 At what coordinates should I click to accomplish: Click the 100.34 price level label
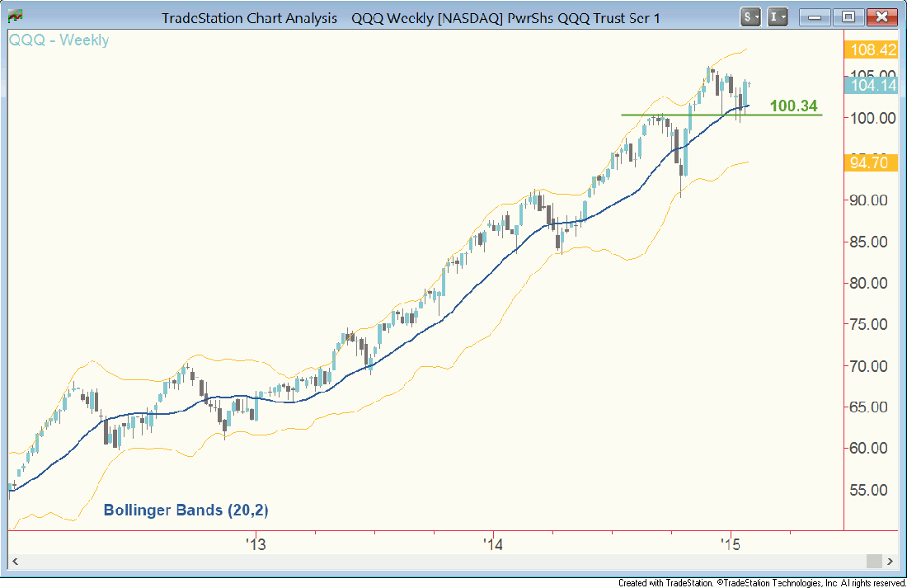click(x=792, y=106)
